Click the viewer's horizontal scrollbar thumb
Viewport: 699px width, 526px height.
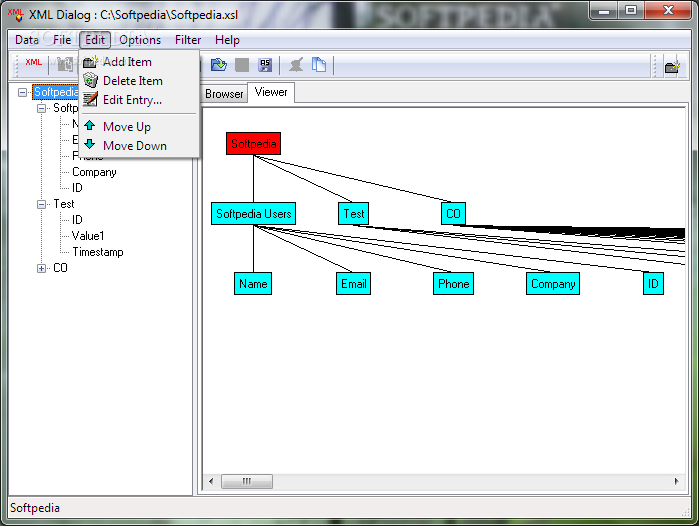247,481
